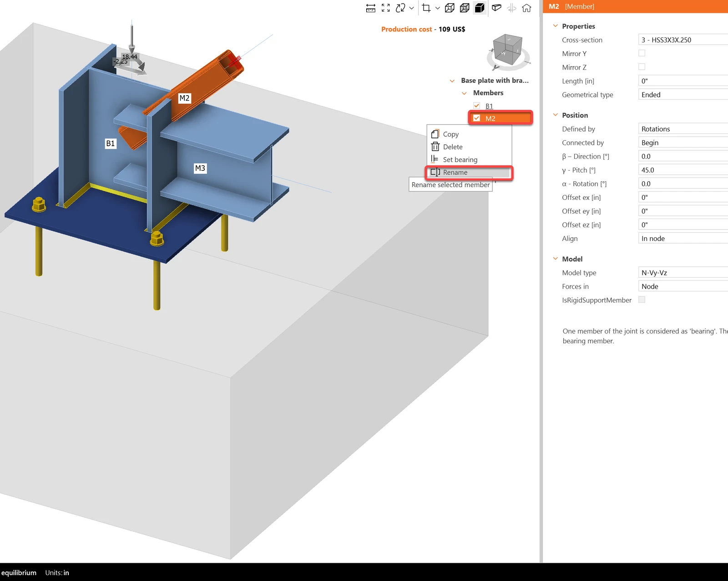Screen dimensions: 728x581
Task: Open the Cross-section HSS3X3X.250 dropdown
Action: coord(683,40)
